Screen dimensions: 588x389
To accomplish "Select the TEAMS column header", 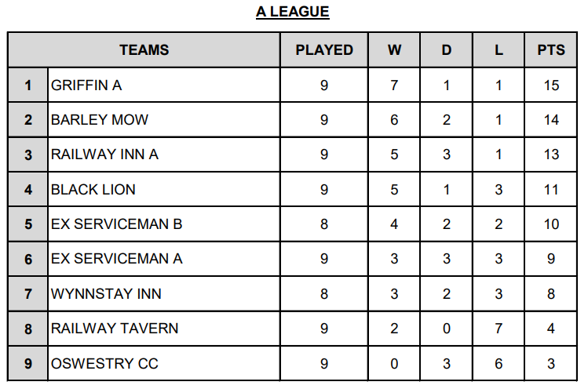I will point(144,50).
